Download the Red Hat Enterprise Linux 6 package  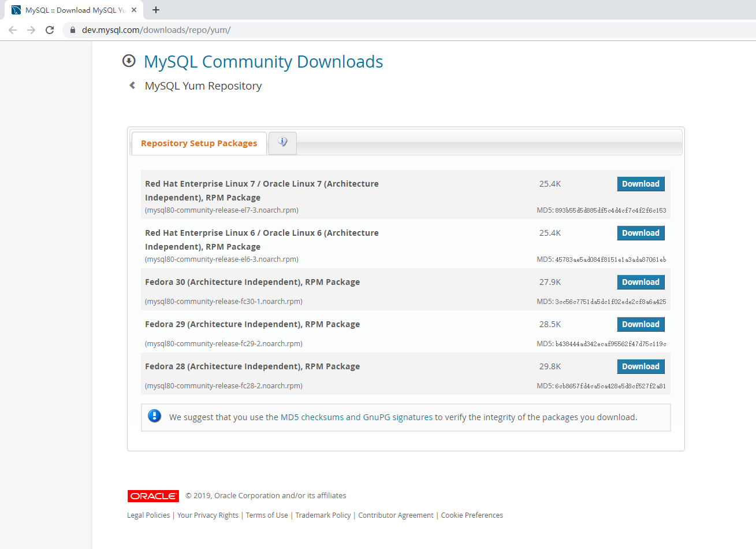click(x=641, y=233)
